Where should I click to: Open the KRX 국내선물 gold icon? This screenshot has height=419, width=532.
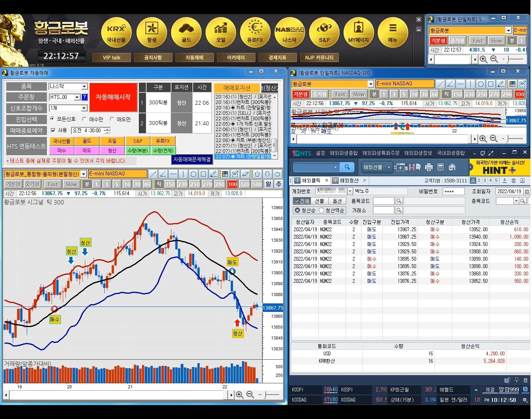[x=116, y=33]
